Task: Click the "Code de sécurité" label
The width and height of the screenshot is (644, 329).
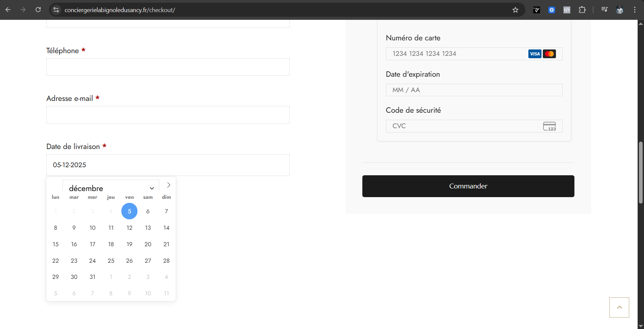Action: point(413,110)
